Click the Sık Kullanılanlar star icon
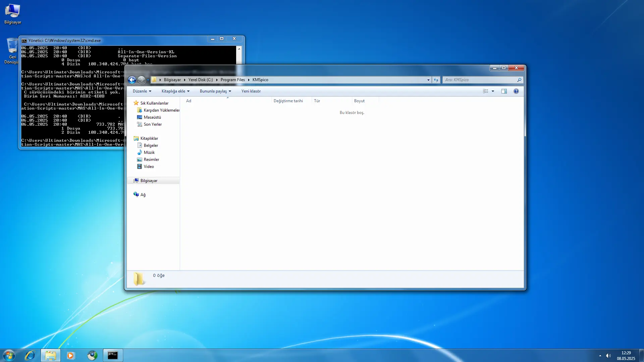This screenshot has height=362, width=644. click(136, 103)
